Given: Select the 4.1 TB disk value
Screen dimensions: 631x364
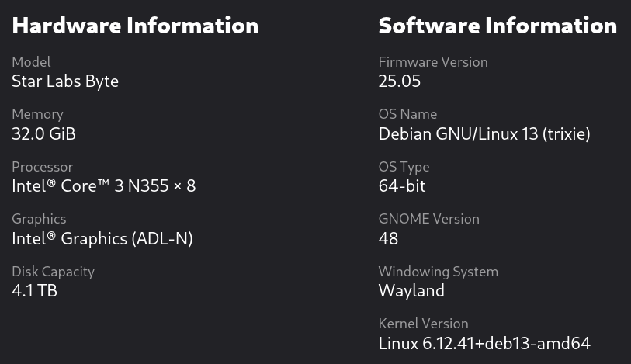Looking at the screenshot, I should tap(35, 290).
